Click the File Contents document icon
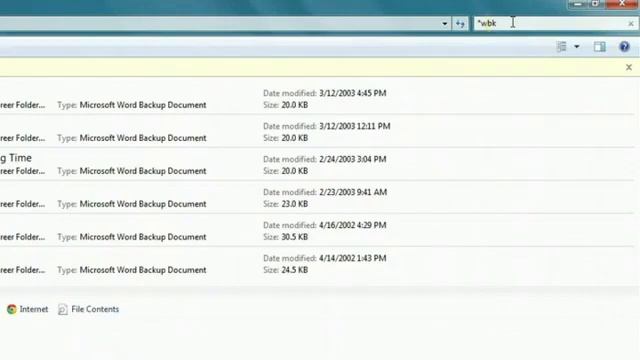The width and height of the screenshot is (640, 360). (62, 309)
